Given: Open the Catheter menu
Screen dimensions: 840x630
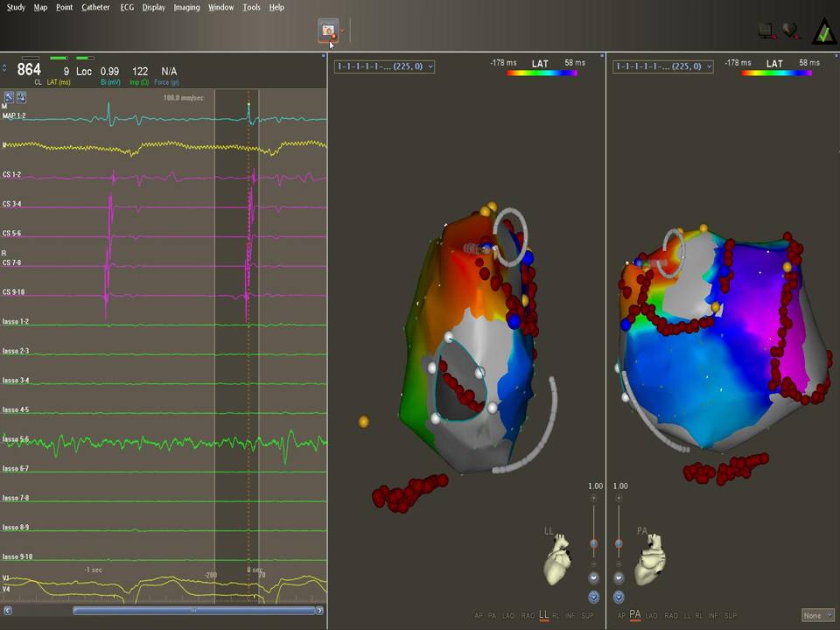Looking at the screenshot, I should 95,7.
